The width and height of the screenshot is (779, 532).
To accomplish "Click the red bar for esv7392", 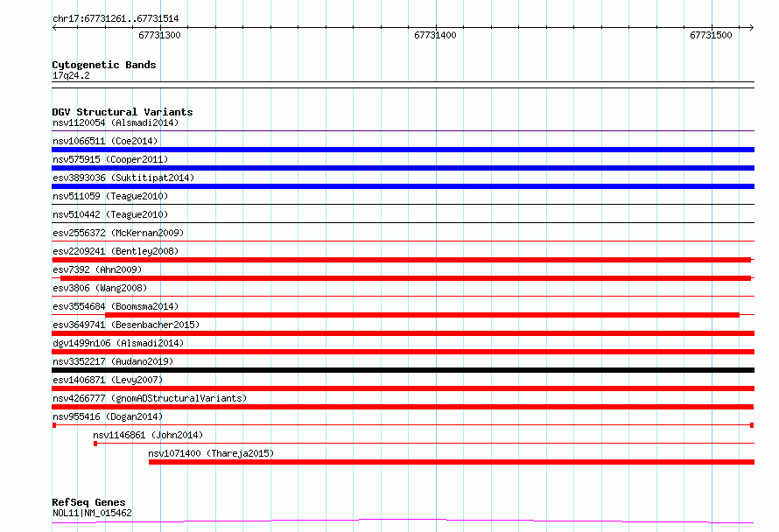I will point(405,278).
